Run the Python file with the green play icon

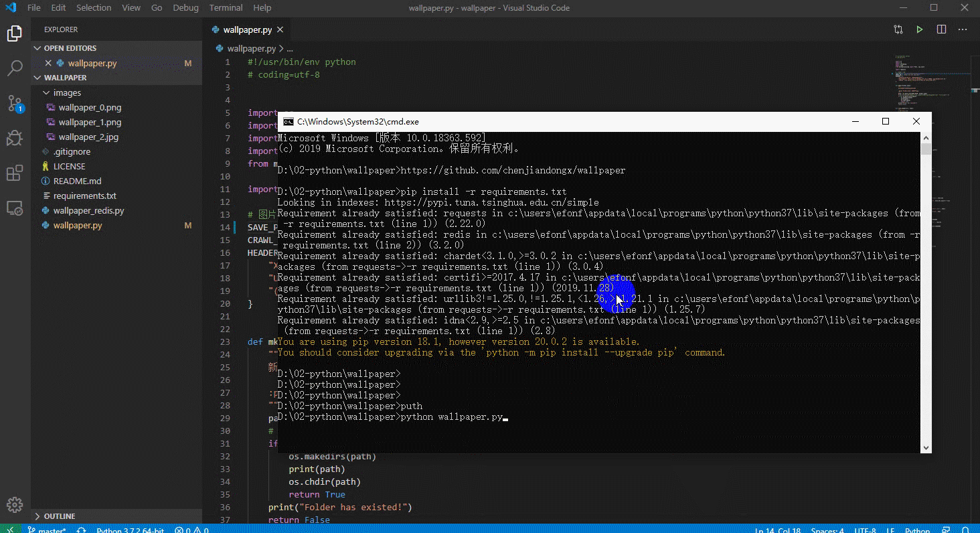click(x=920, y=29)
